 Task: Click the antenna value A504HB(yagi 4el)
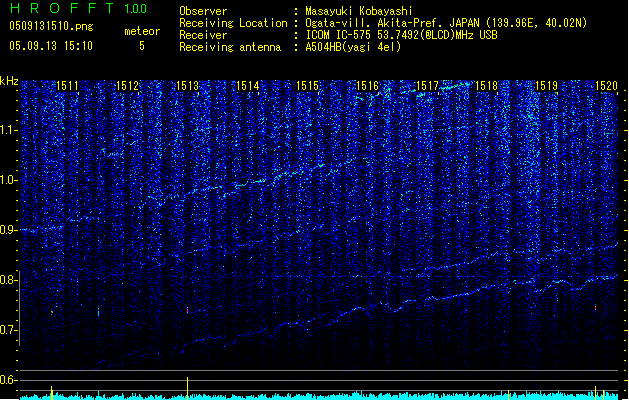(353, 47)
